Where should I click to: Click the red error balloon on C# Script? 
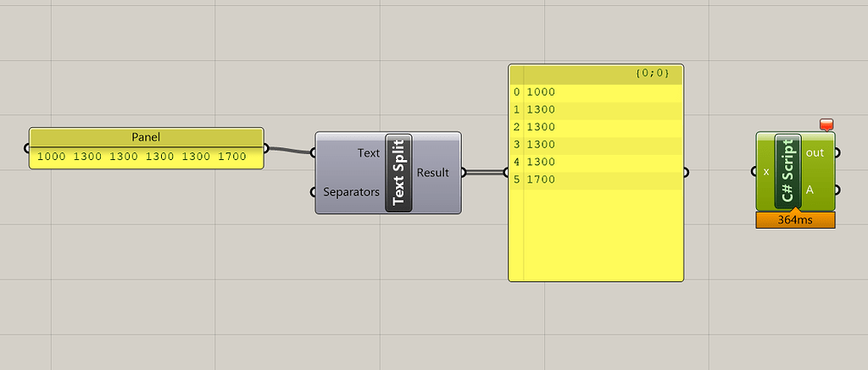click(826, 125)
